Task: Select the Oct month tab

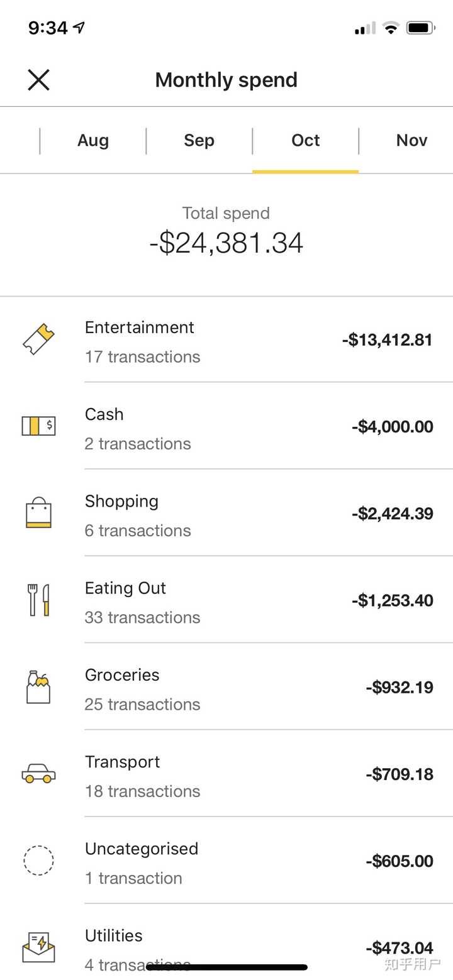Action: click(306, 140)
